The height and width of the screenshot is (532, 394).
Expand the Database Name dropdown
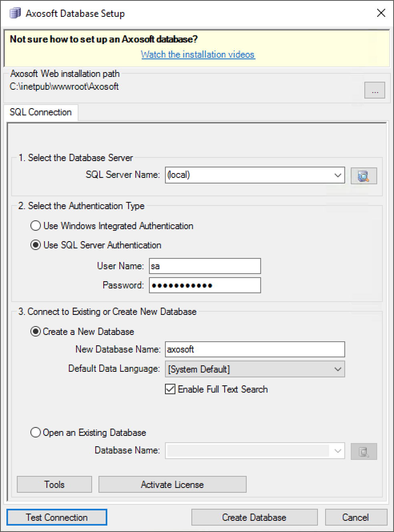[x=338, y=451]
